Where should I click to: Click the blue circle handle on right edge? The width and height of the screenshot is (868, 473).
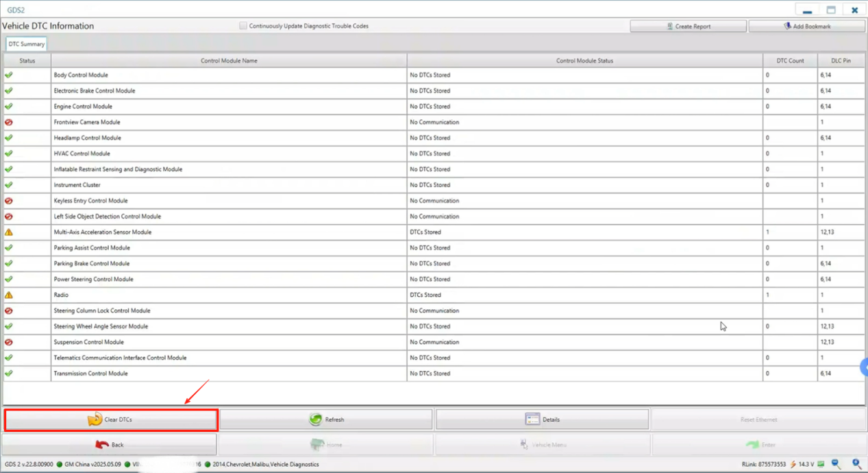click(x=864, y=368)
